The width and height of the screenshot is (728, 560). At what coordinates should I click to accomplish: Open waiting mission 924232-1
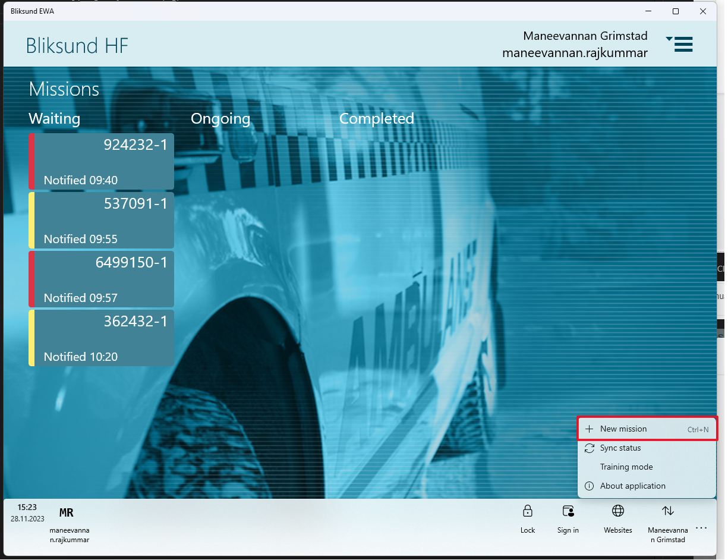(101, 161)
